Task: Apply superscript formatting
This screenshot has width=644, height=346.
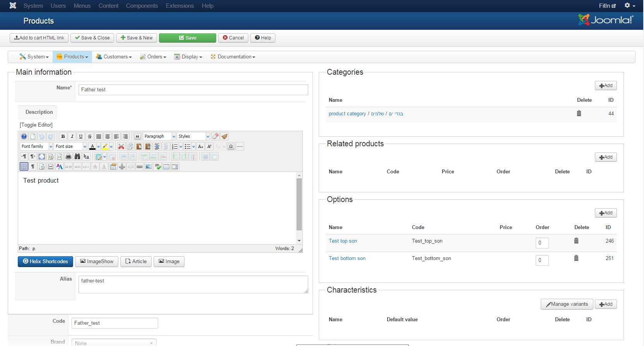Action: 209,146
